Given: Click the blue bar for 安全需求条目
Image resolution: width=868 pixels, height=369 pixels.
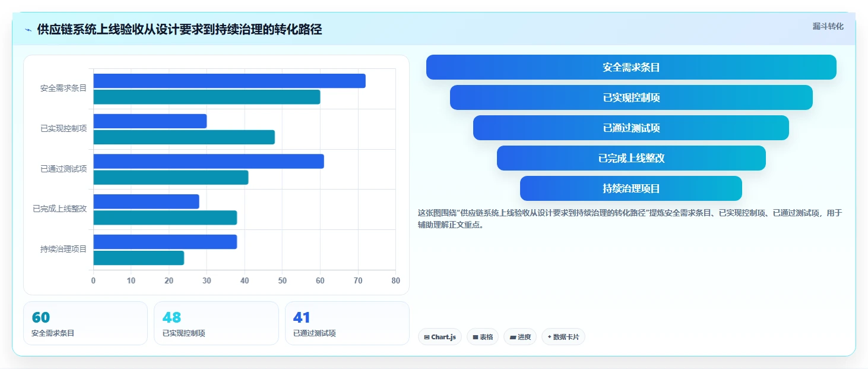Looking at the screenshot, I should 229,81.
